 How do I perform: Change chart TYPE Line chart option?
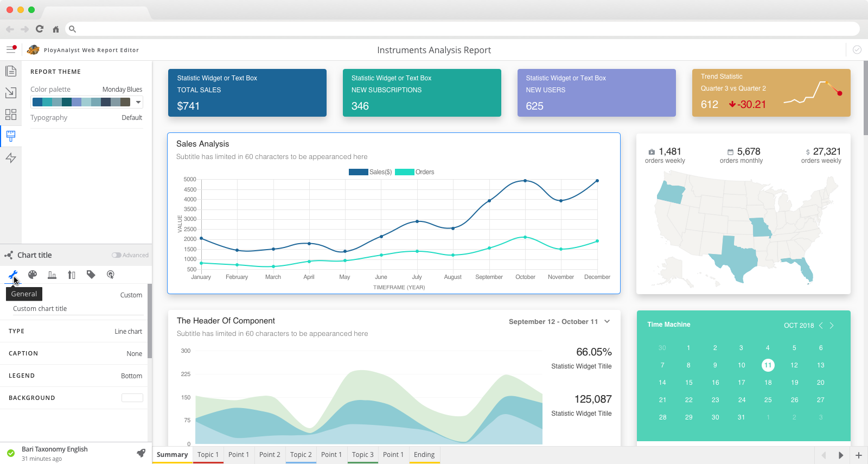128,332
